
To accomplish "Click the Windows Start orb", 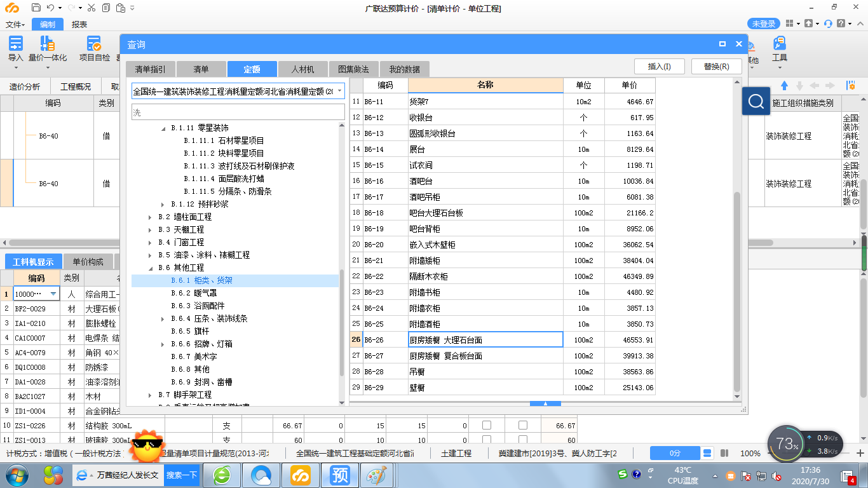I will (16, 475).
